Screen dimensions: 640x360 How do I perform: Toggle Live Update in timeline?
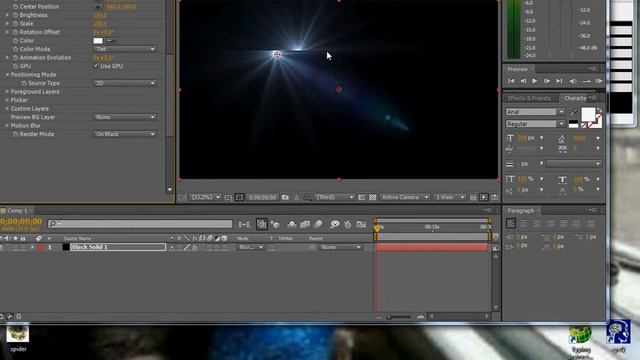tap(261, 224)
